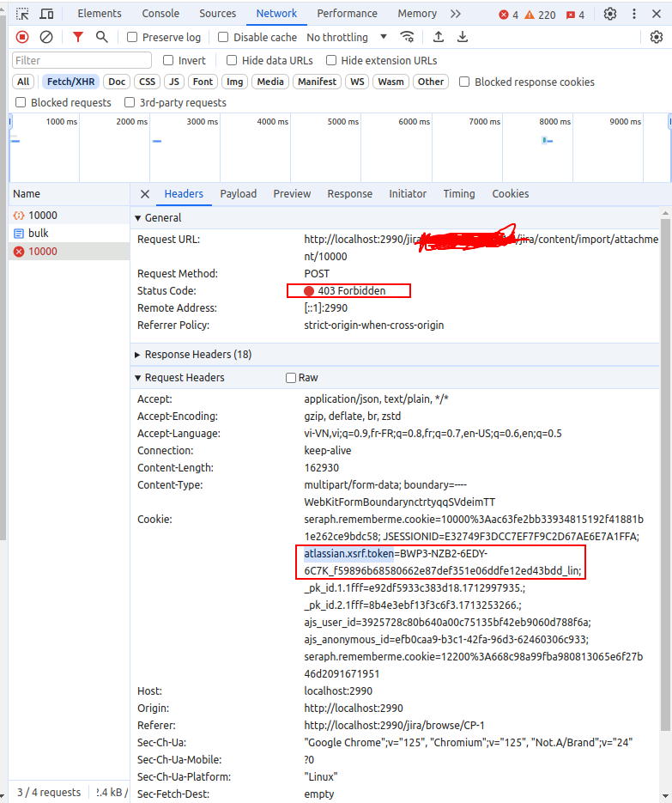
Task: Select the failed red 10000 request
Action: (70, 252)
